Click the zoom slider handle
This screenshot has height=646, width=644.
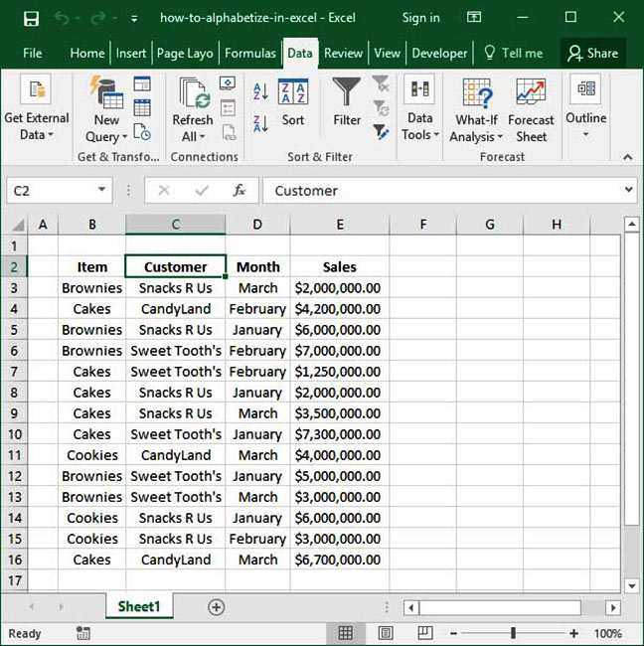[513, 633]
